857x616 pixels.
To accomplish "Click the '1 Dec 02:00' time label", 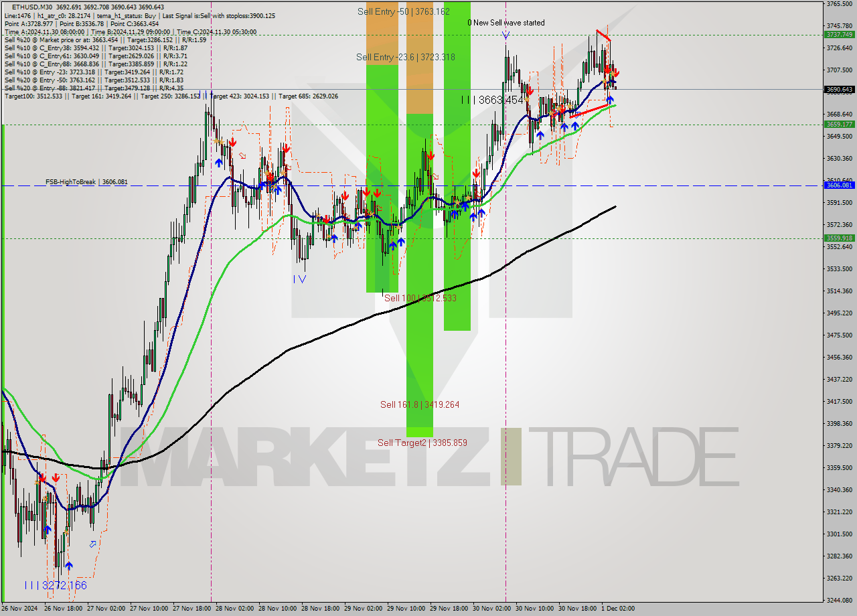I will point(617,609).
